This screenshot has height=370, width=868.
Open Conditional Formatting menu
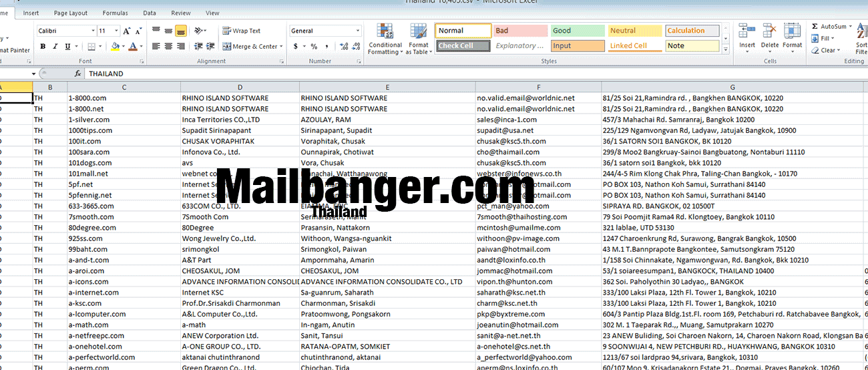point(385,39)
